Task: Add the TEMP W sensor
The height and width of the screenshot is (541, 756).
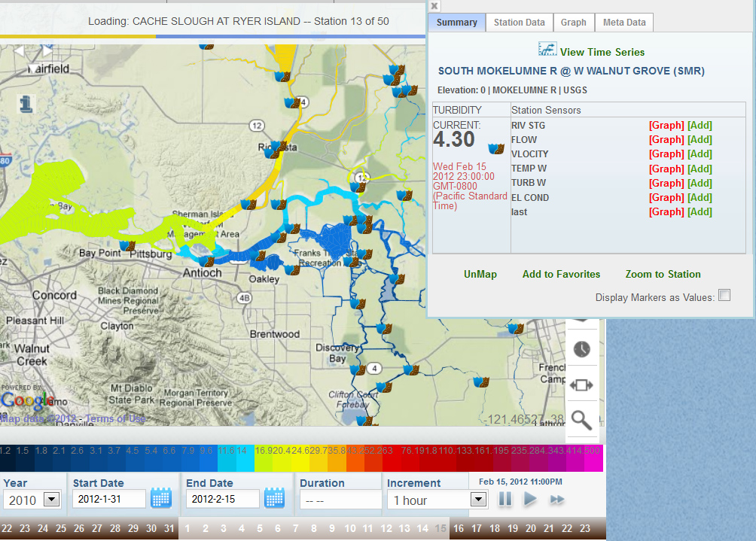Action: (700, 169)
